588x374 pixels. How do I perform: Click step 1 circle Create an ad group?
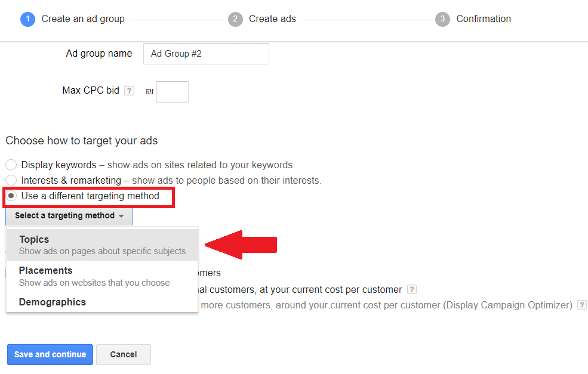(x=27, y=19)
